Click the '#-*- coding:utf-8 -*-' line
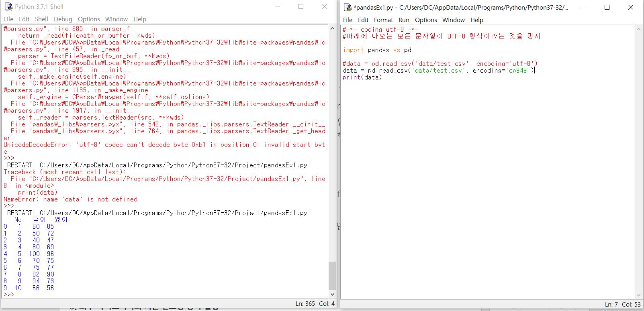Image resolution: width=644 pixels, height=311 pixels. click(x=380, y=30)
